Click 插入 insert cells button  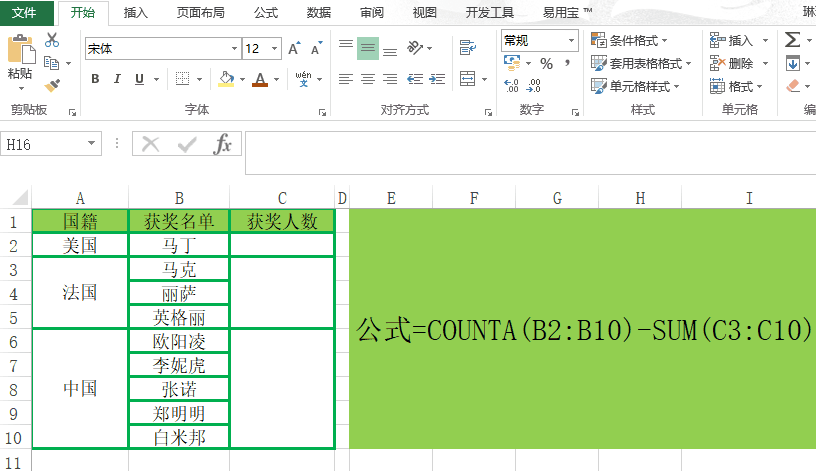732,40
